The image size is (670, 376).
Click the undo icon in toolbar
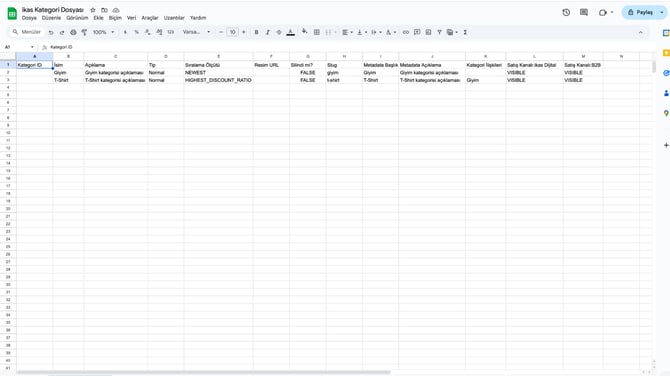51,32
